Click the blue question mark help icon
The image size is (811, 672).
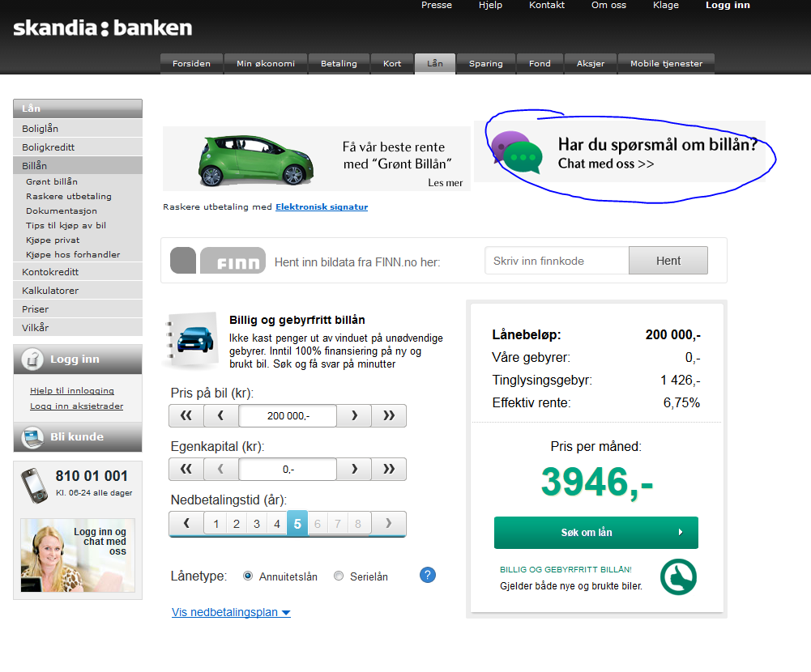428,575
